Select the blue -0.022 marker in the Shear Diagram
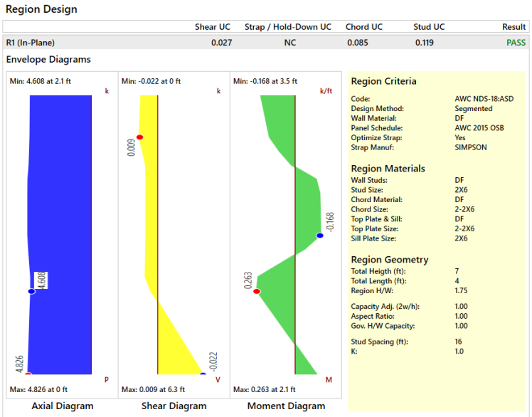Screen dimensions: 532x417 pyautogui.click(x=203, y=373)
